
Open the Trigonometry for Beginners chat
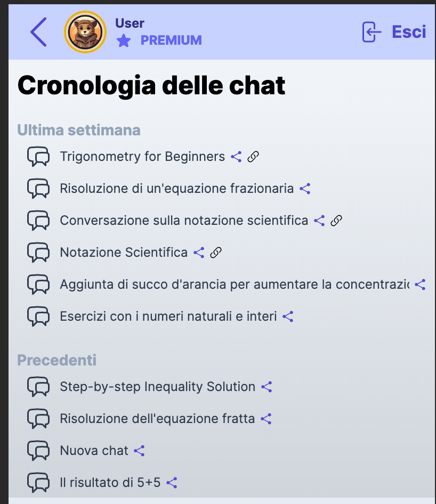(x=142, y=157)
